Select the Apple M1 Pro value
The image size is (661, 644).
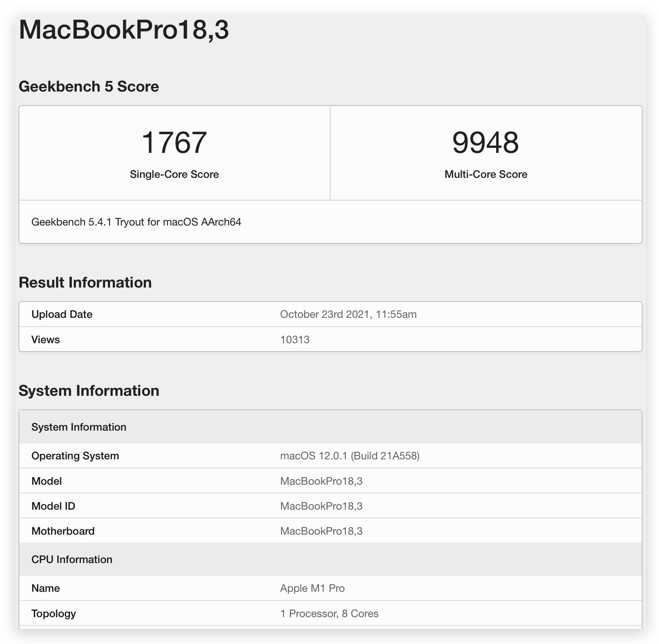click(312, 588)
